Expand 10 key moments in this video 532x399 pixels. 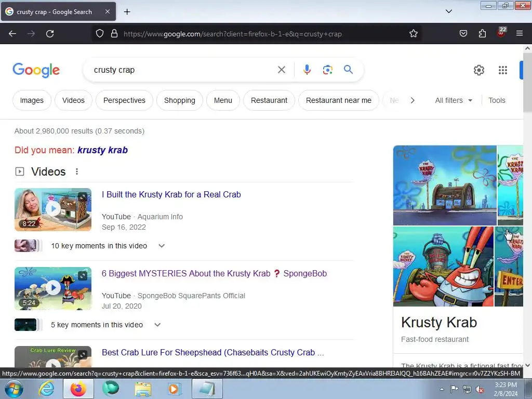click(162, 246)
